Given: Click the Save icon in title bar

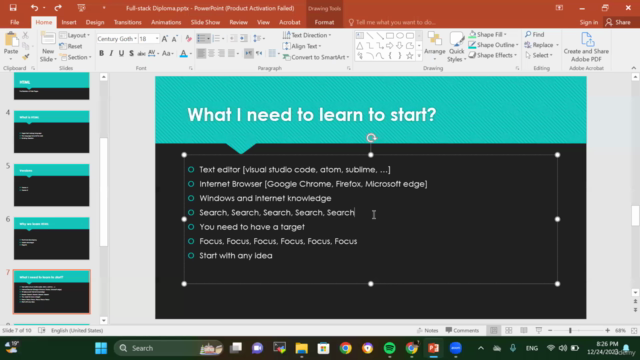Looking at the screenshot, I should [13, 8].
